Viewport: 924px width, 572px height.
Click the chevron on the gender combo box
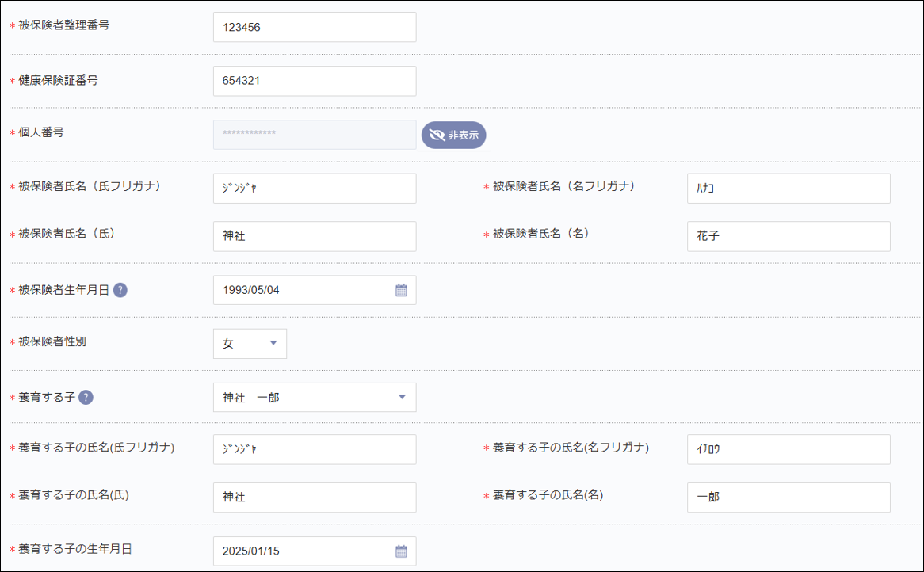tap(273, 343)
